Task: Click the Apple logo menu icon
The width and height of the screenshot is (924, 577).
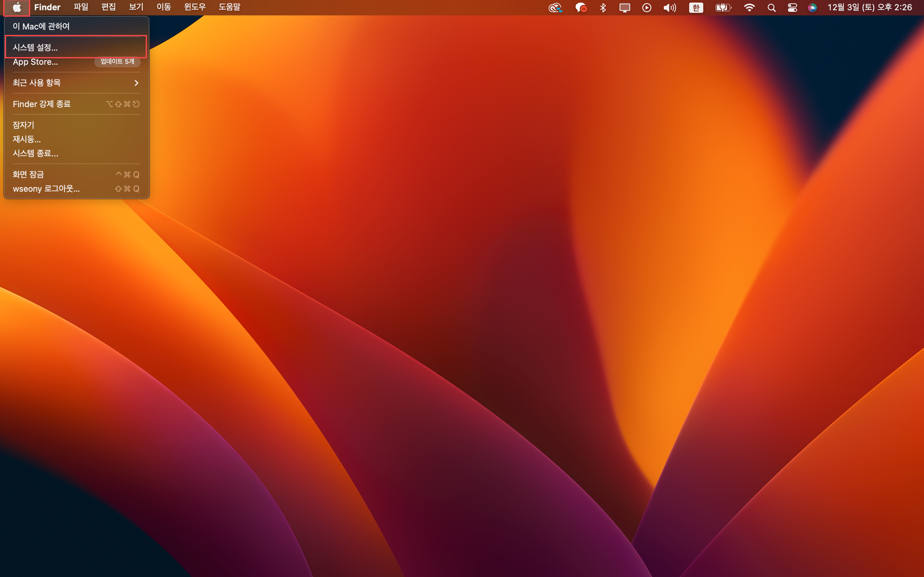Action: click(16, 7)
